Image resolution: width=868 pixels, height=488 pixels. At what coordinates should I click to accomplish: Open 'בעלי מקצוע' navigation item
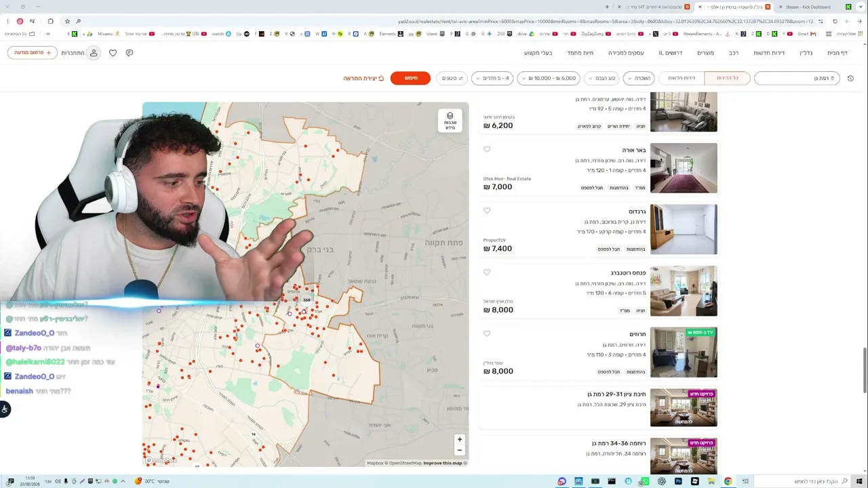click(538, 53)
